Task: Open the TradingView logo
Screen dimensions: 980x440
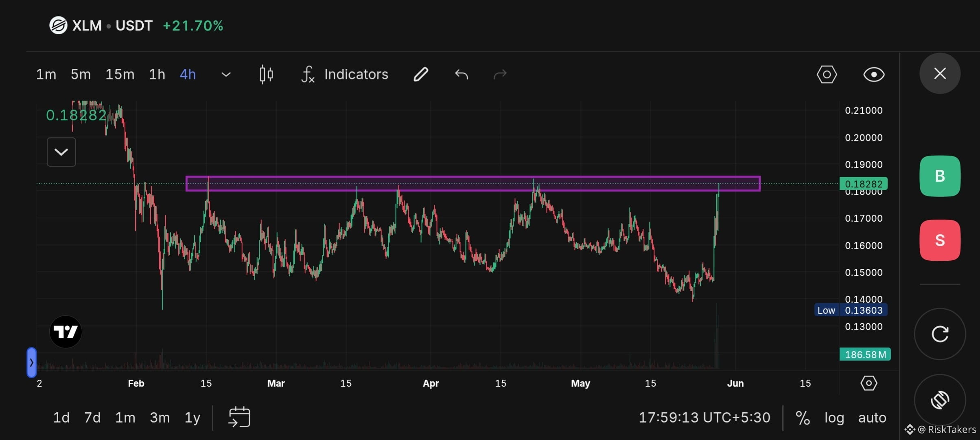Action: point(66,332)
